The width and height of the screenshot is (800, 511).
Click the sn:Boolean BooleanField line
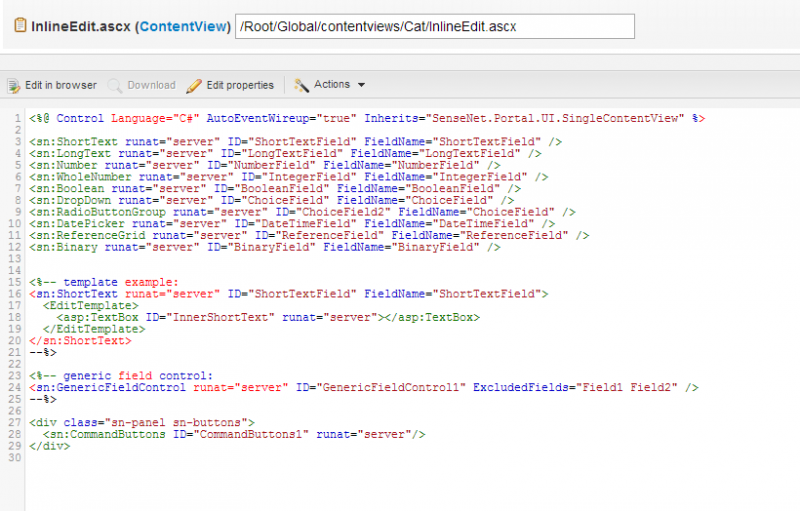[x=275, y=189]
